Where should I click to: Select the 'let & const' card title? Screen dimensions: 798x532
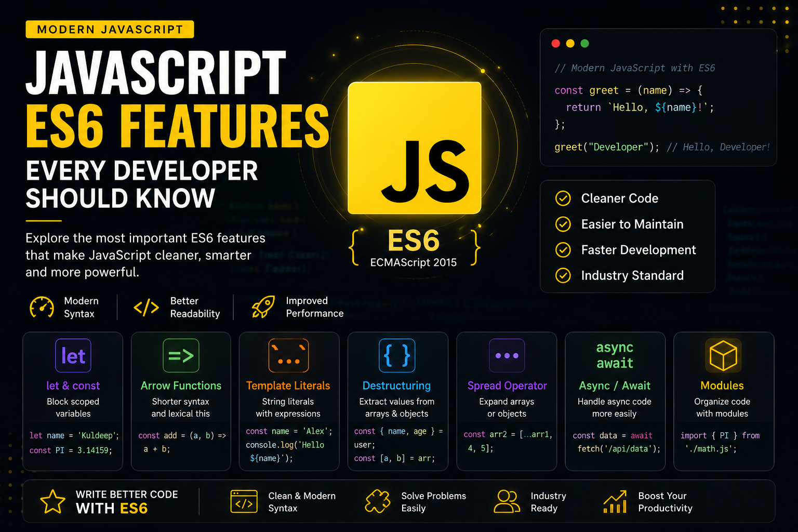(x=73, y=385)
